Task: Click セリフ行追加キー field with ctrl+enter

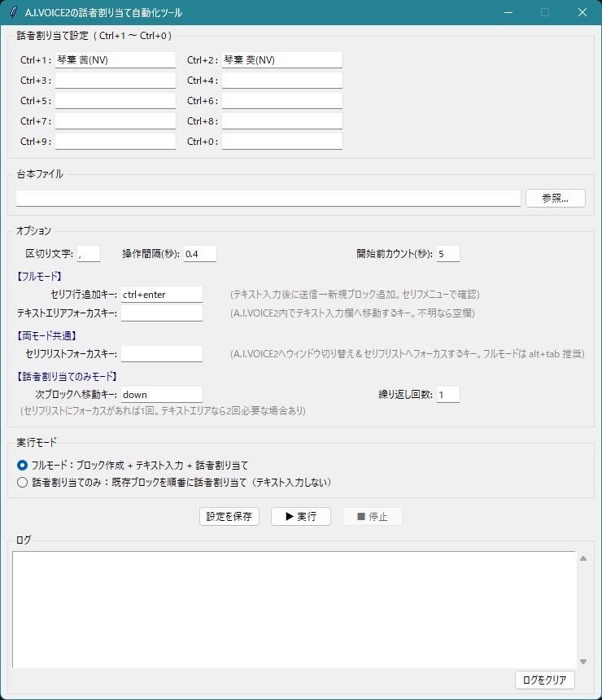Action: point(162,295)
